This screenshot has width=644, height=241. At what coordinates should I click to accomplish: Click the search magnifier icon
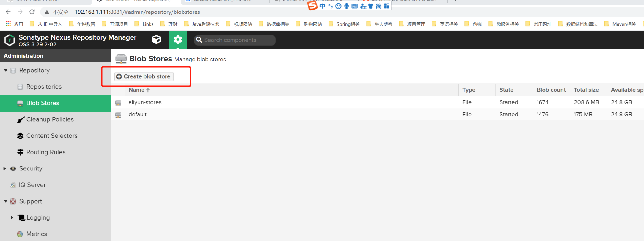(199, 40)
